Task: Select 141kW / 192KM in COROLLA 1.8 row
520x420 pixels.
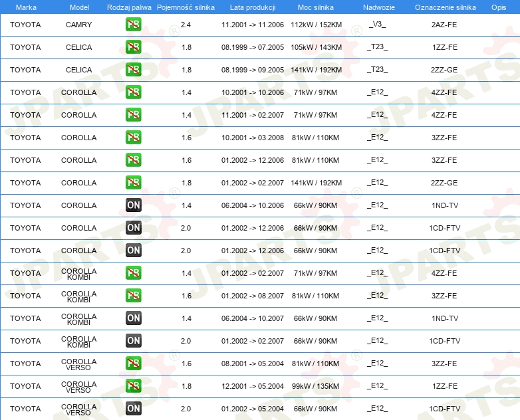Action: pos(316,183)
